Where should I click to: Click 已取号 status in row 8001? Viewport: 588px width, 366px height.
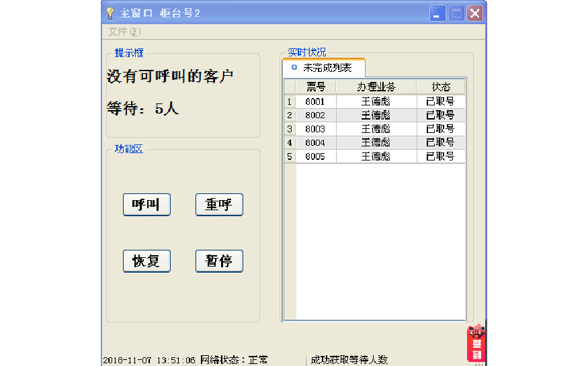click(x=441, y=101)
